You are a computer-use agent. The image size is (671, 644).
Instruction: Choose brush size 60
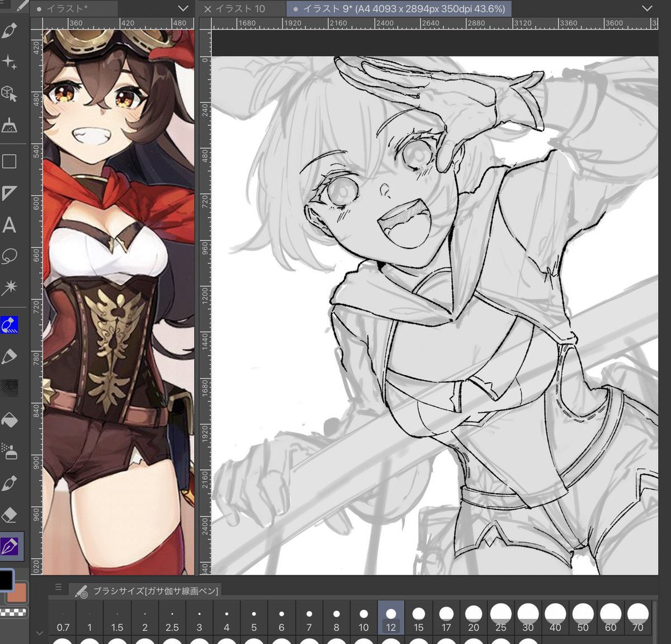pyautogui.click(x=610, y=618)
